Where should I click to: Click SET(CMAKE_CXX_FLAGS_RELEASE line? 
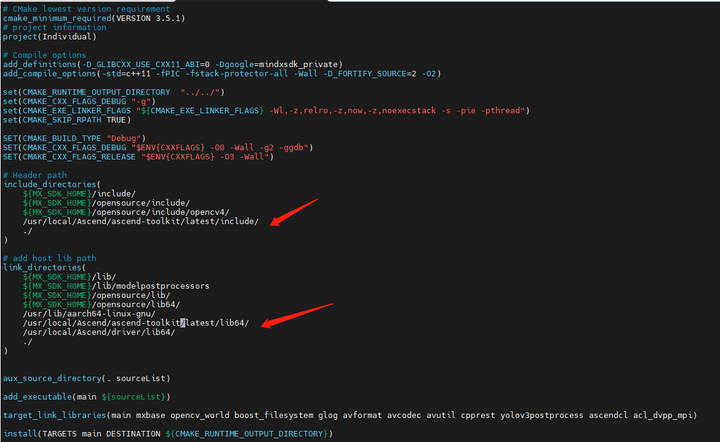coord(138,157)
